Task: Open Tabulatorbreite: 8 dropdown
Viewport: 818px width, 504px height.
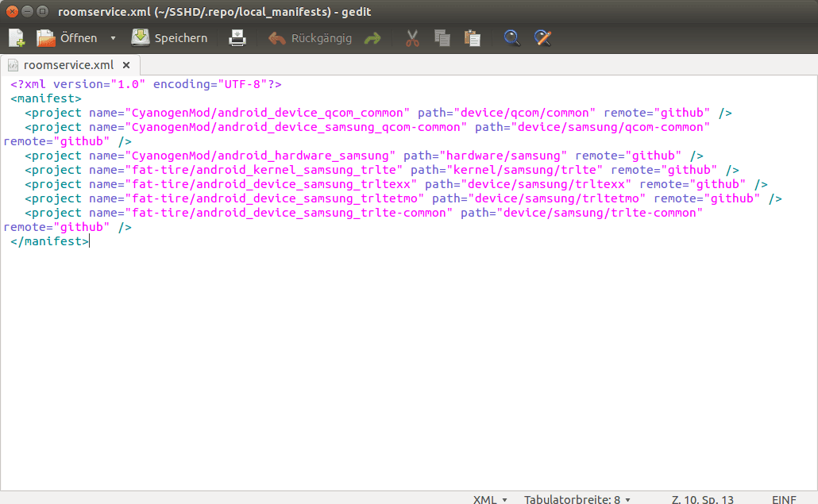Action: coord(577,499)
